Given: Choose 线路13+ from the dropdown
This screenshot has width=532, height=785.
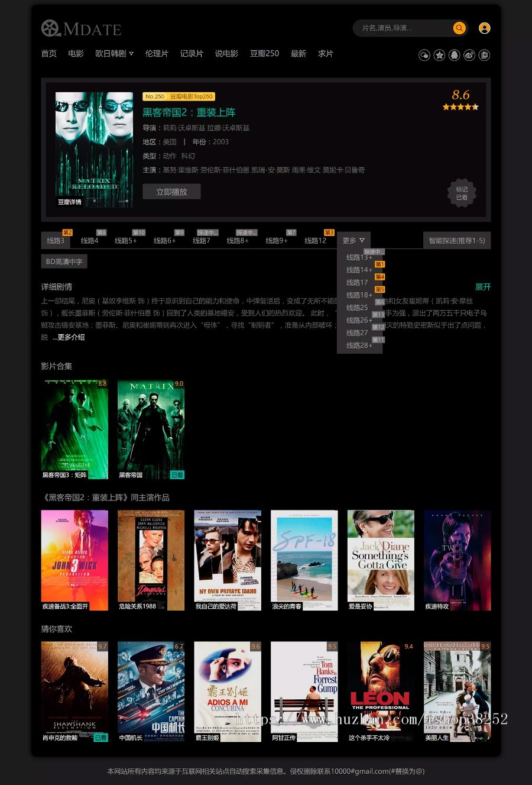Looking at the screenshot, I should pos(359,257).
